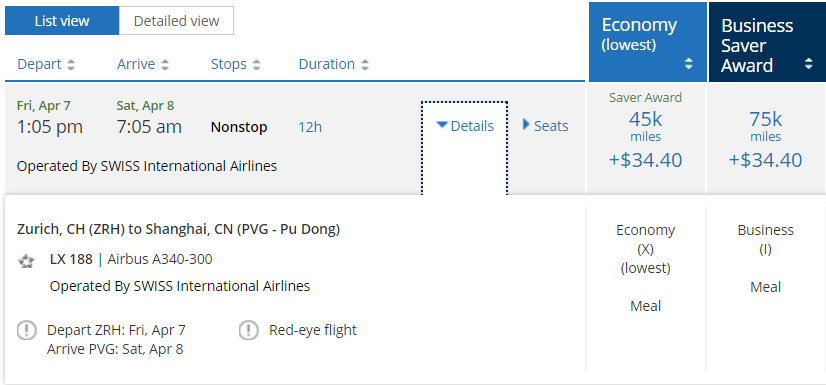Select the 75k miles Business Saver fare
Image resolution: width=826 pixels, height=385 pixels.
coord(765,138)
